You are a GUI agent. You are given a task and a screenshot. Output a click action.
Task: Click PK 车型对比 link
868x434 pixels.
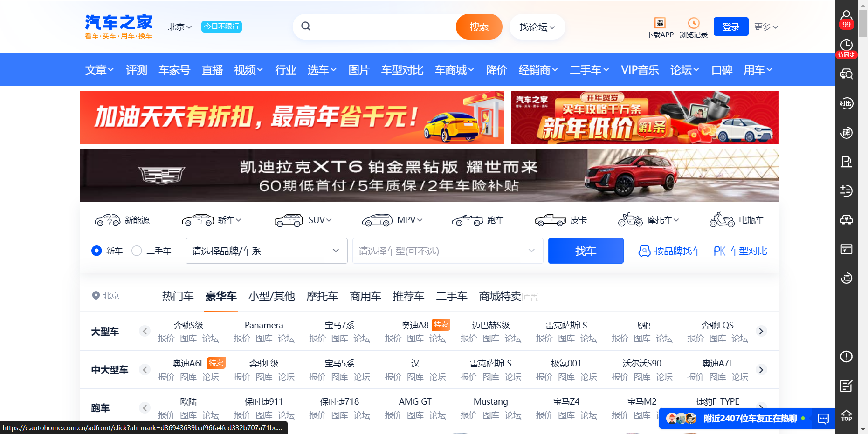pyautogui.click(x=740, y=251)
